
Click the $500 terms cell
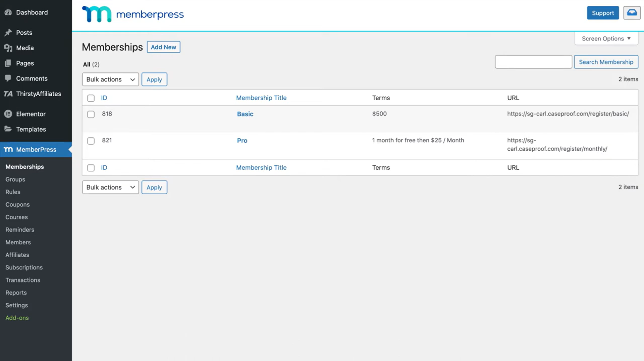[379, 114]
